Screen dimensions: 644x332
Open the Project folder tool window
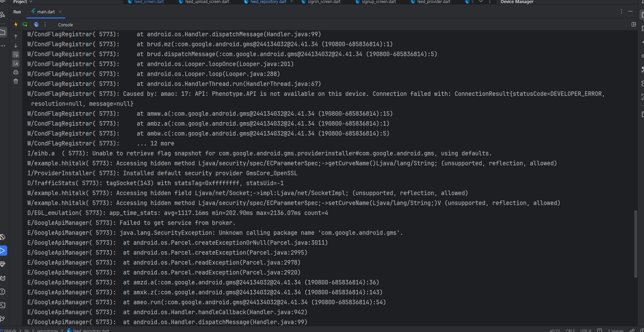tap(3, 32)
